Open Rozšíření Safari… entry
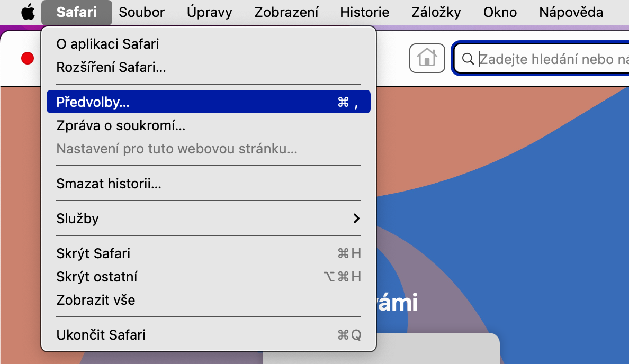The image size is (629, 364). coord(209,67)
